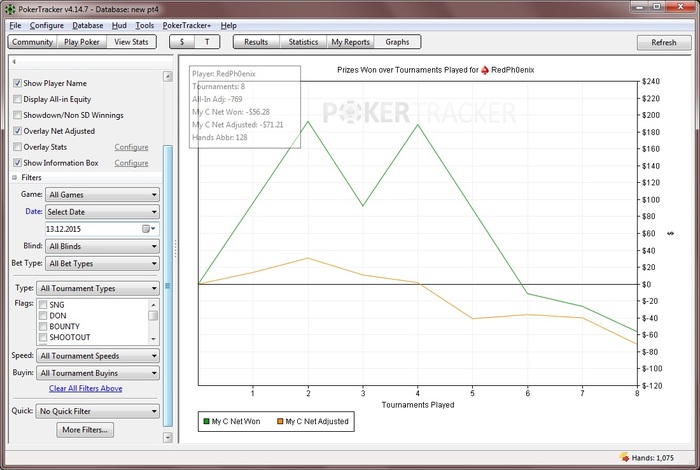Open the Bet Type dropdown
The height and width of the screenshot is (470, 700).
102,264
